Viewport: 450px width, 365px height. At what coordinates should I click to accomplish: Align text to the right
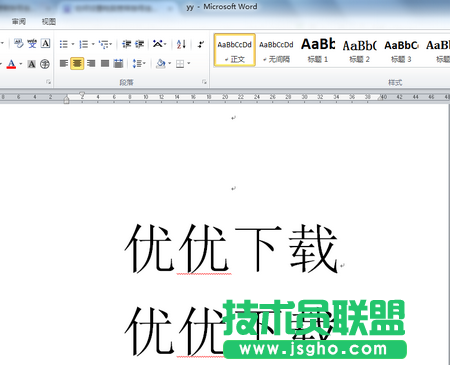click(x=91, y=63)
